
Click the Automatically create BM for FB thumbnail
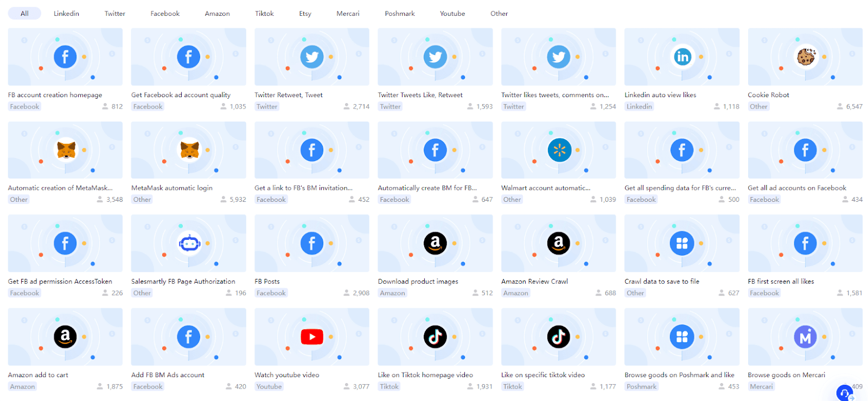coord(435,150)
